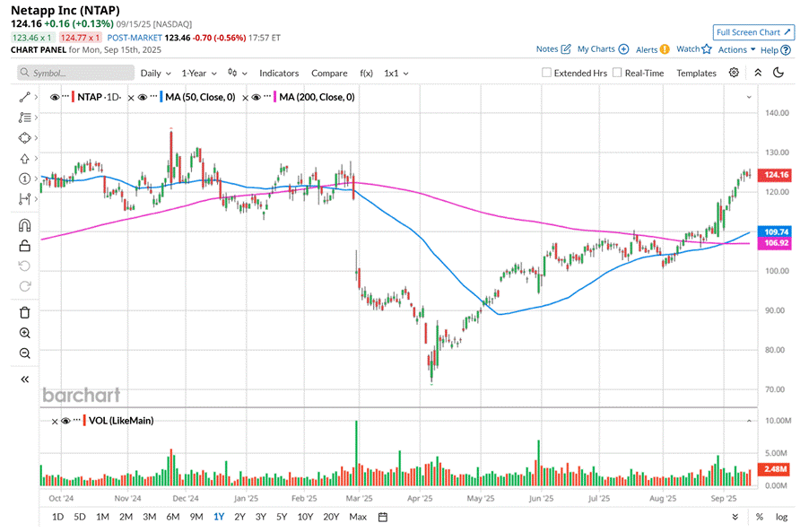Open VOL options ellipsis menu

tap(76, 420)
